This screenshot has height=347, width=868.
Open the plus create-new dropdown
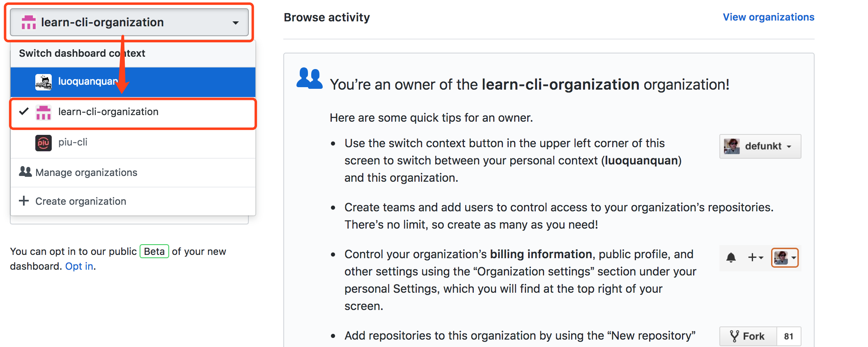(755, 258)
